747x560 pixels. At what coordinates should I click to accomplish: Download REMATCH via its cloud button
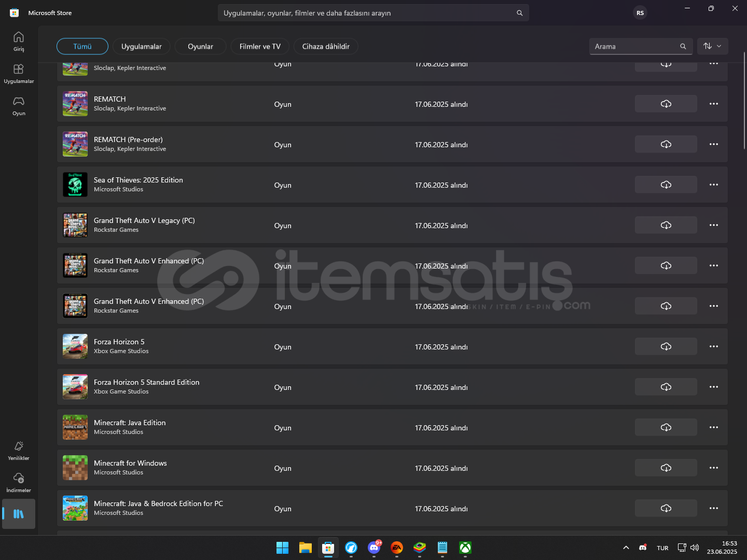pyautogui.click(x=666, y=104)
